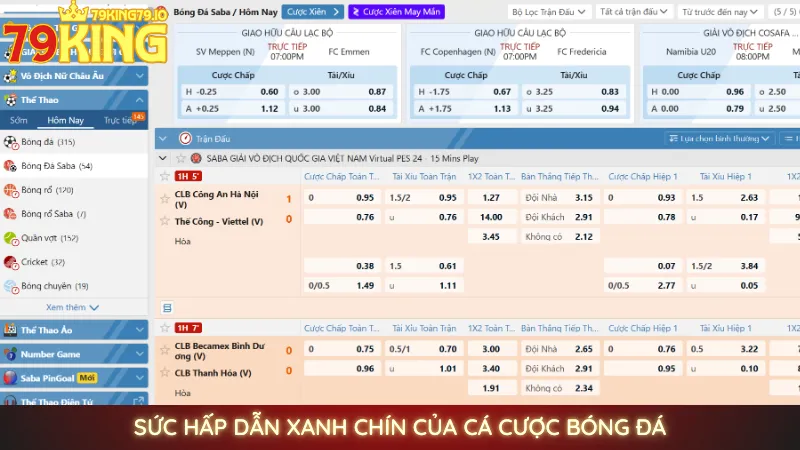Click the Quần vợt tennis ball icon

point(11,238)
